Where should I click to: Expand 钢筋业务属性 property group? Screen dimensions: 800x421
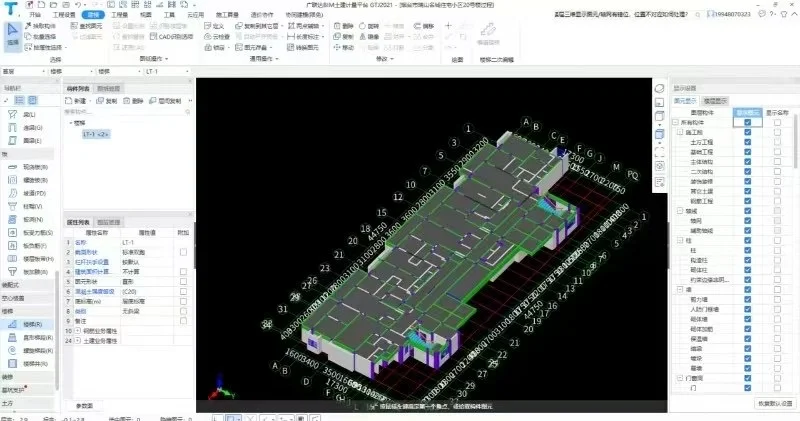[78, 331]
